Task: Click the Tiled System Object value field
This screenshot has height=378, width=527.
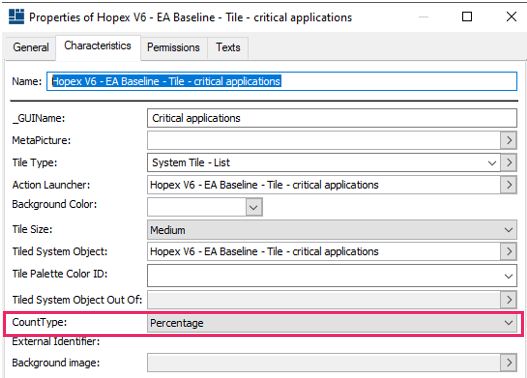Action: pos(324,251)
